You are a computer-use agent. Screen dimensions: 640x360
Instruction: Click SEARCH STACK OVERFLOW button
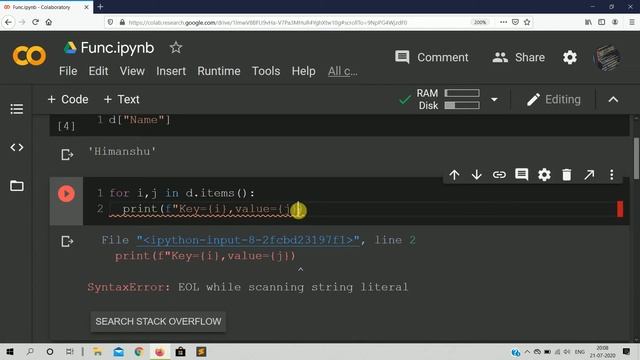pos(158,322)
